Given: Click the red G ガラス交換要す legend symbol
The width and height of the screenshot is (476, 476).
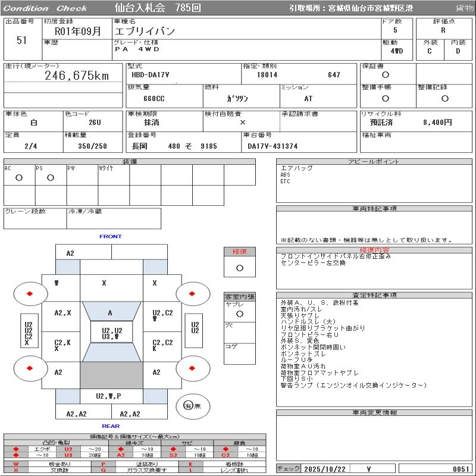Looking at the screenshot, I should tap(104, 470).
